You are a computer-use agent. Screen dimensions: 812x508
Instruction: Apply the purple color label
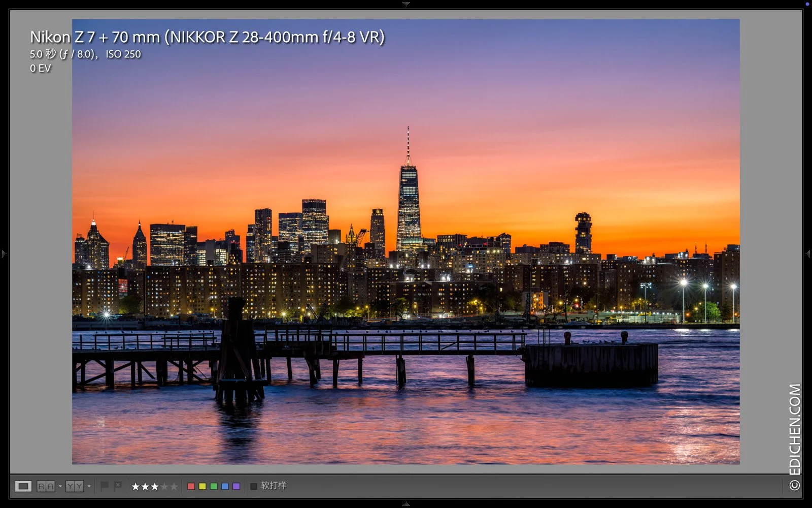[236, 486]
